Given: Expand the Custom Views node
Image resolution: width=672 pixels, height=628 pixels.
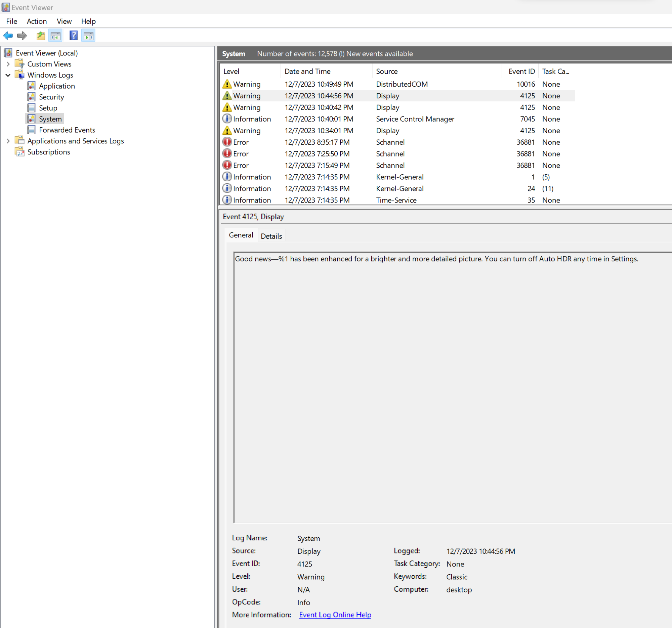Looking at the screenshot, I should 8,64.
